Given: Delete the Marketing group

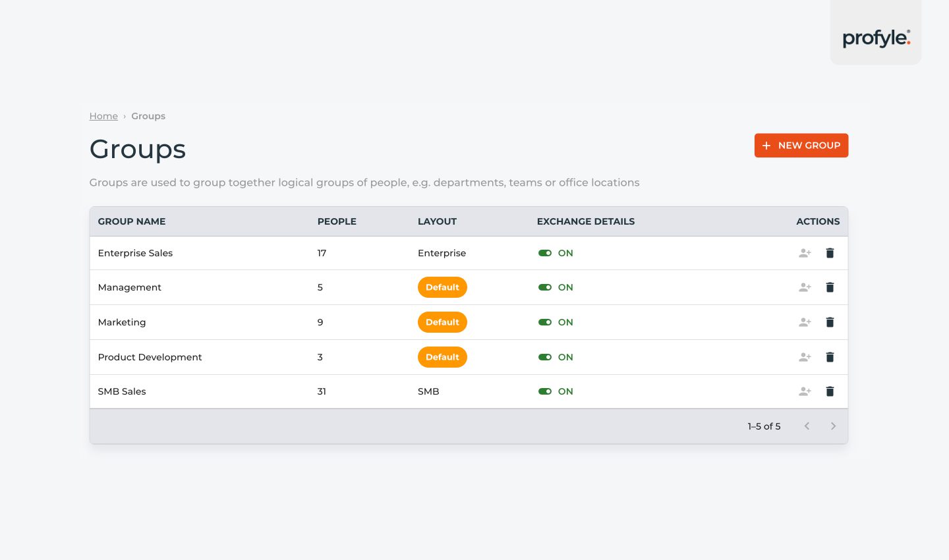Looking at the screenshot, I should 830,322.
